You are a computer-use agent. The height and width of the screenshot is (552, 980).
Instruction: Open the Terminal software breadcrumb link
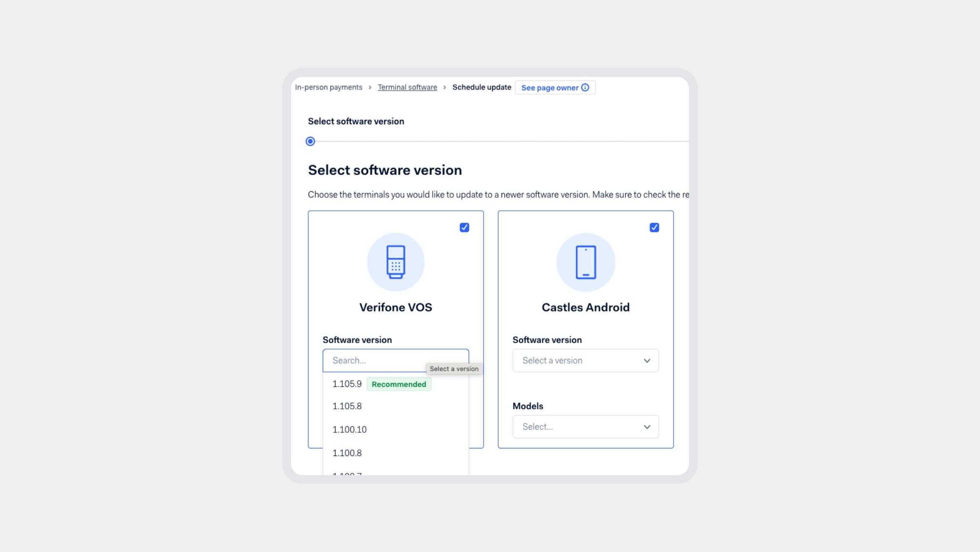407,87
